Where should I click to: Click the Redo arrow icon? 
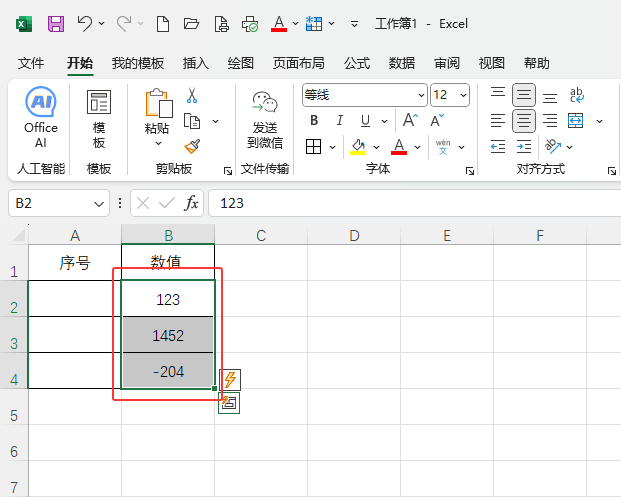pyautogui.click(x=124, y=24)
